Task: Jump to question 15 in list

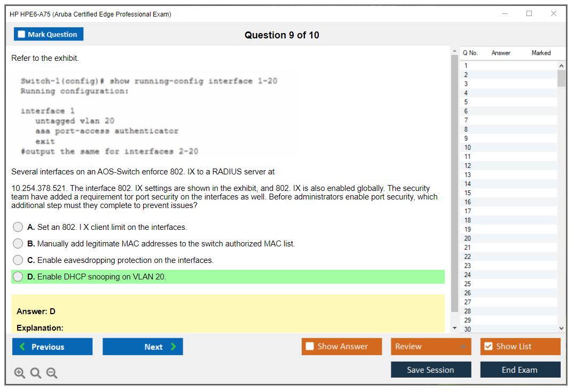Action: pos(468,193)
